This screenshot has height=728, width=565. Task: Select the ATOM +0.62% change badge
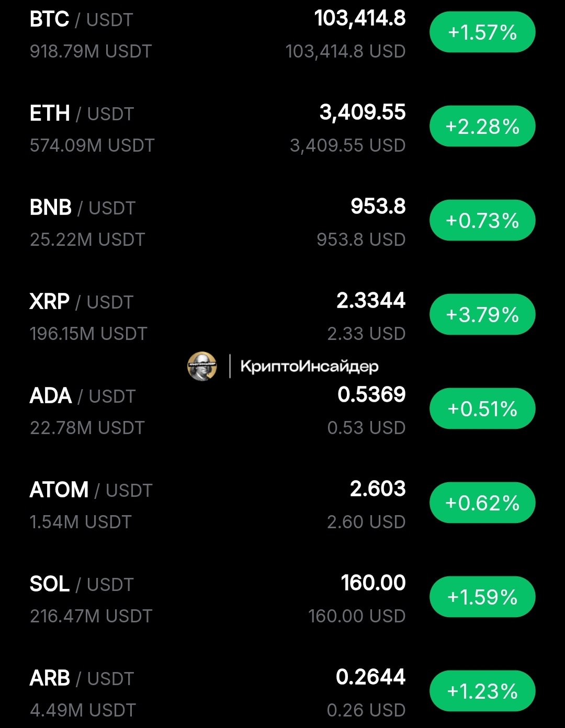click(x=482, y=503)
